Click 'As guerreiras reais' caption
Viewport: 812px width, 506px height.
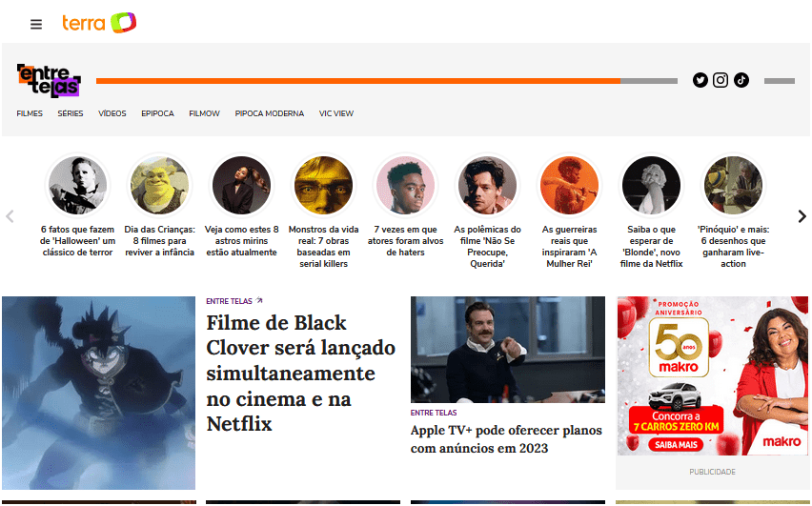[569, 247]
